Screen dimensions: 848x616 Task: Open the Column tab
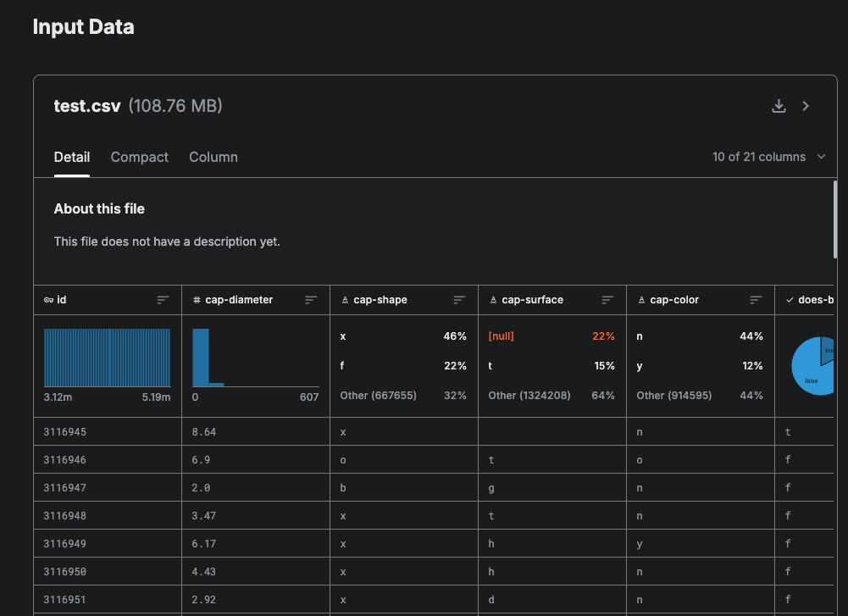coord(213,157)
